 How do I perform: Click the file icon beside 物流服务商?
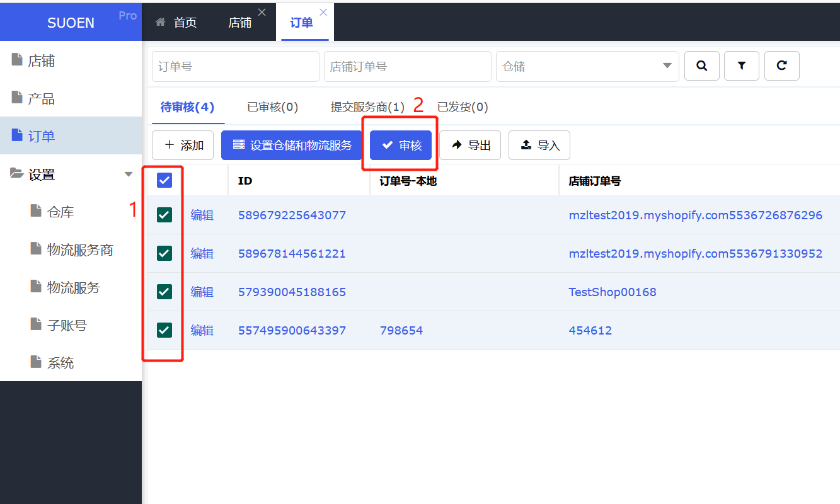(x=36, y=249)
